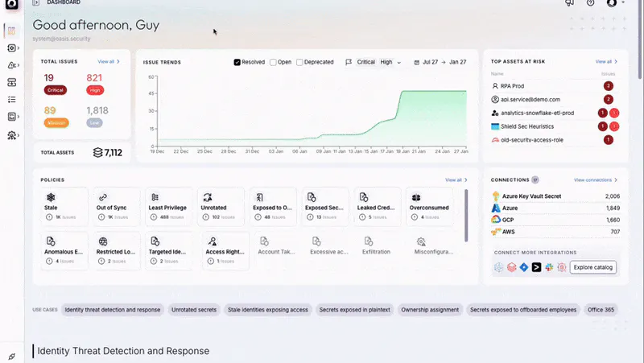The height and width of the screenshot is (363, 644).
Task: Enable the Open checkbox in Issue Trends
Action: click(x=274, y=62)
